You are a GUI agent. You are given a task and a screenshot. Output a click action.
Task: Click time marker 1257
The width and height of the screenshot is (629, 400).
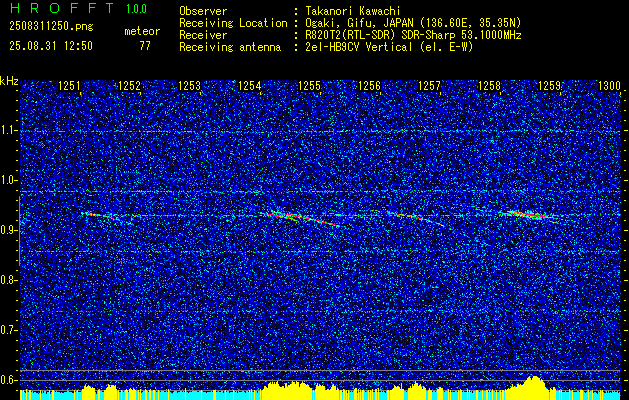429,85
